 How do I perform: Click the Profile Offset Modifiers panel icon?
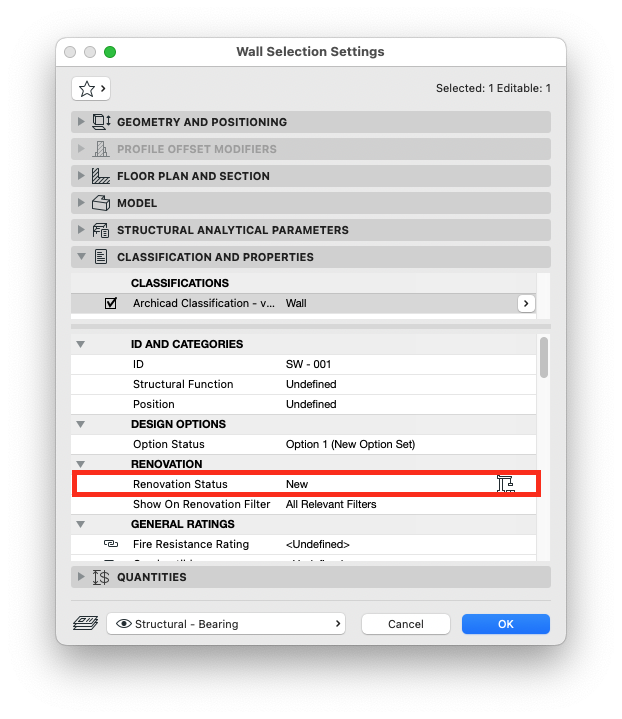(101, 149)
